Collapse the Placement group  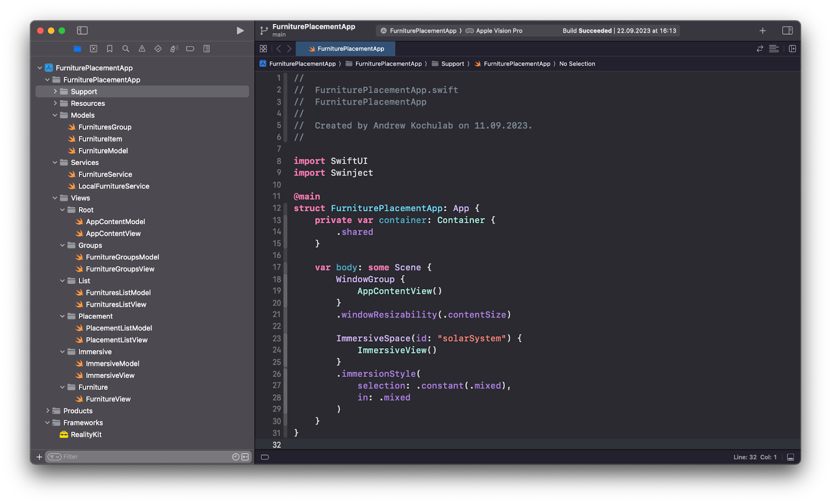click(x=62, y=316)
